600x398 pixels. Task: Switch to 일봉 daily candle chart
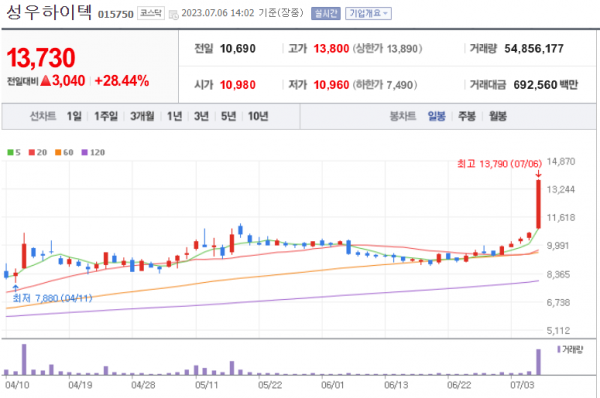click(437, 116)
